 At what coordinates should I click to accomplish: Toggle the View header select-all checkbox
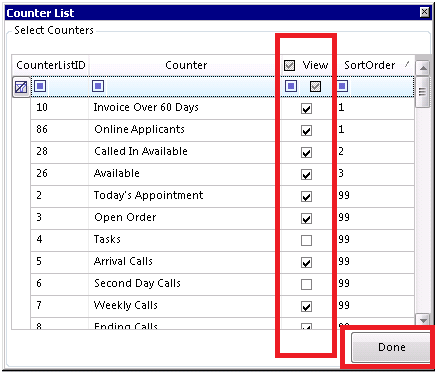coord(289,65)
